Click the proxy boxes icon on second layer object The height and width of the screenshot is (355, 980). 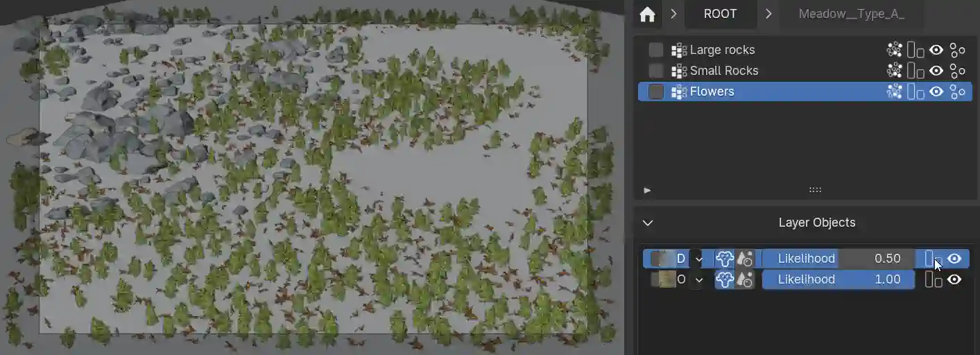[x=934, y=279]
